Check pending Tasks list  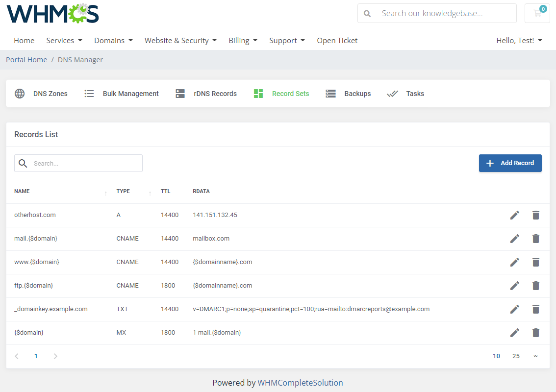coord(415,94)
